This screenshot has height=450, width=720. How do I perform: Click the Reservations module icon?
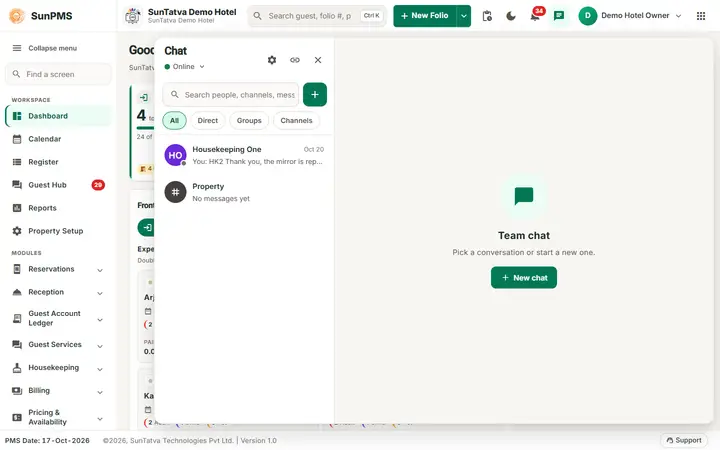pyautogui.click(x=17, y=269)
